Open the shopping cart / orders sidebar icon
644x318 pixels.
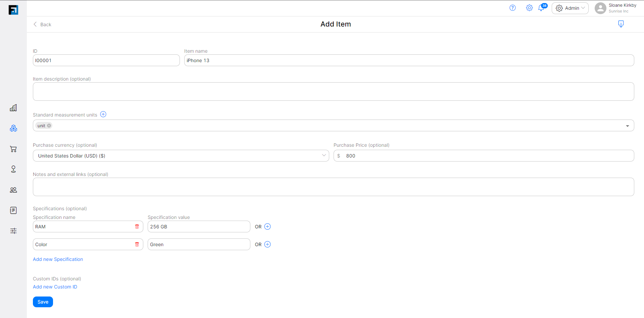click(x=13, y=149)
